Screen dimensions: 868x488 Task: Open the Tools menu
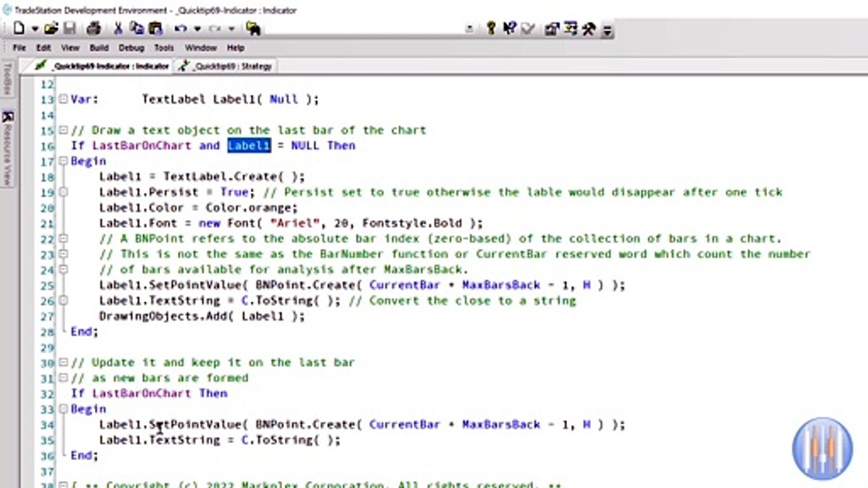pos(163,48)
